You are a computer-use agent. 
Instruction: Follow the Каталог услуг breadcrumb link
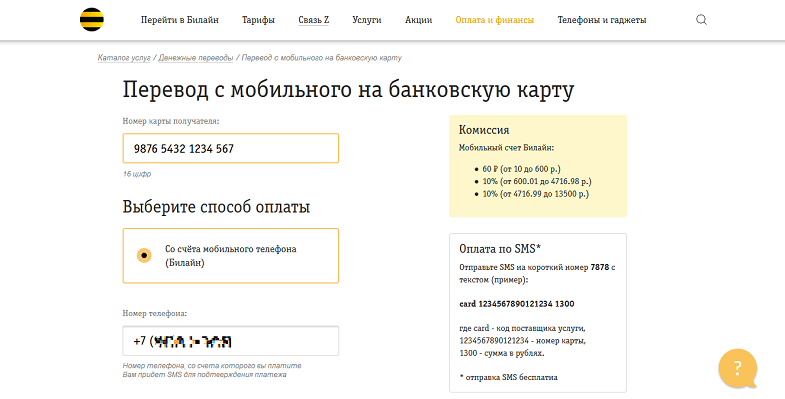124,58
